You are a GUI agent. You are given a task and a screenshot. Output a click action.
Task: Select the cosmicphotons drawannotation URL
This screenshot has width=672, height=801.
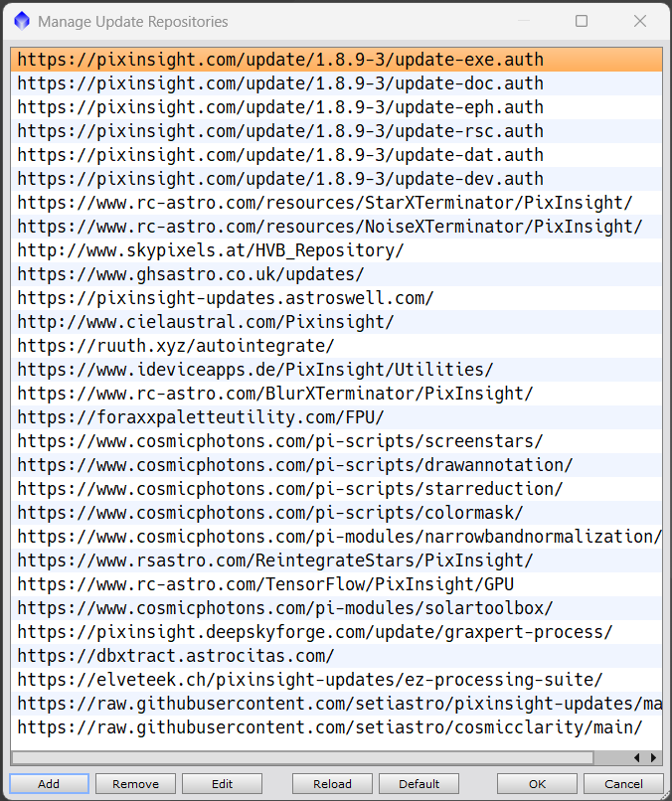[x=336, y=465]
